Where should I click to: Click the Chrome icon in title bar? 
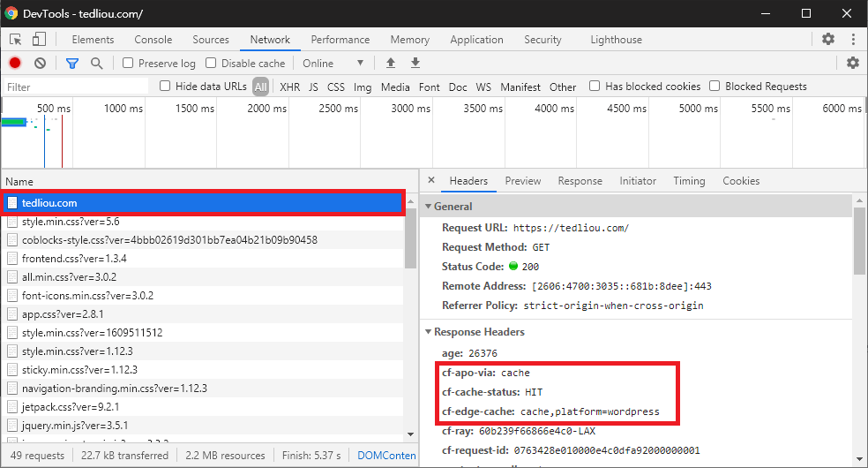tap(11, 13)
